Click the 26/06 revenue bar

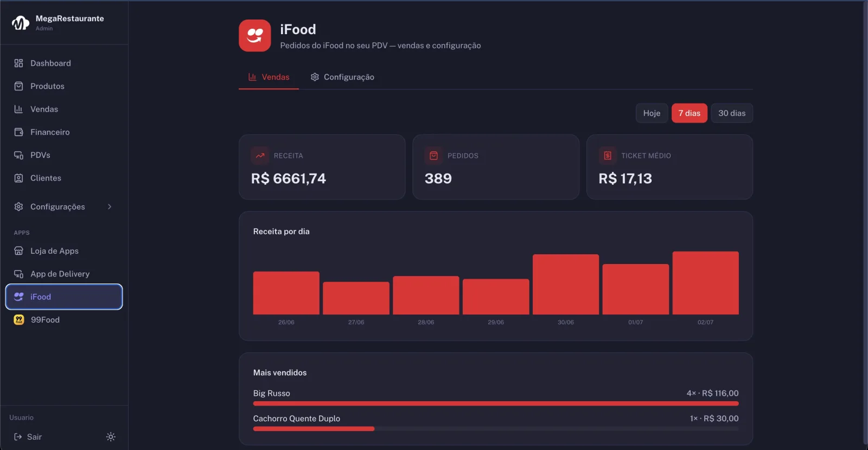pos(286,293)
